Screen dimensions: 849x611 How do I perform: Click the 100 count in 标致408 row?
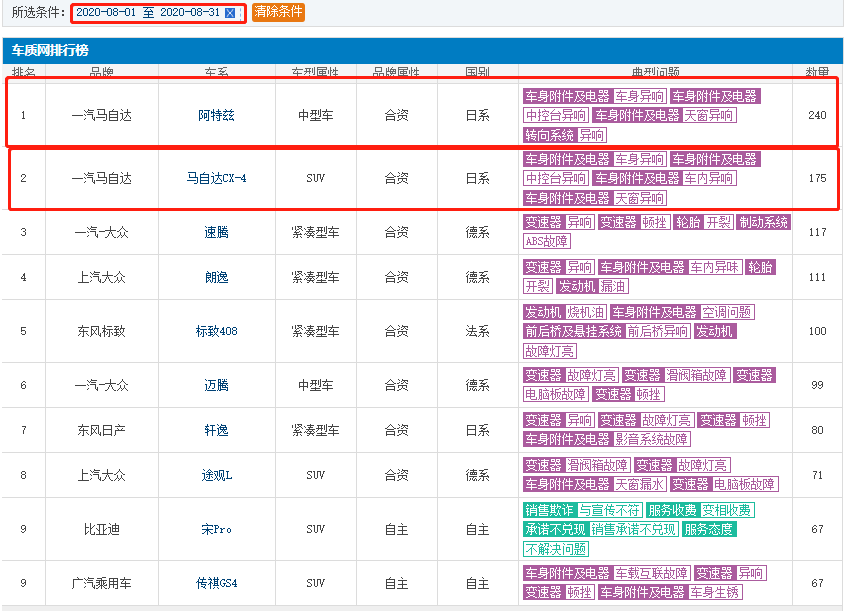coord(817,331)
